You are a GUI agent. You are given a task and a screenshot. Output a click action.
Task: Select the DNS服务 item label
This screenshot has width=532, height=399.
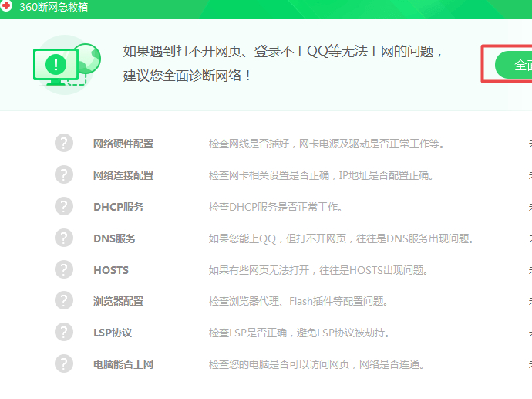pyautogui.click(x=115, y=238)
